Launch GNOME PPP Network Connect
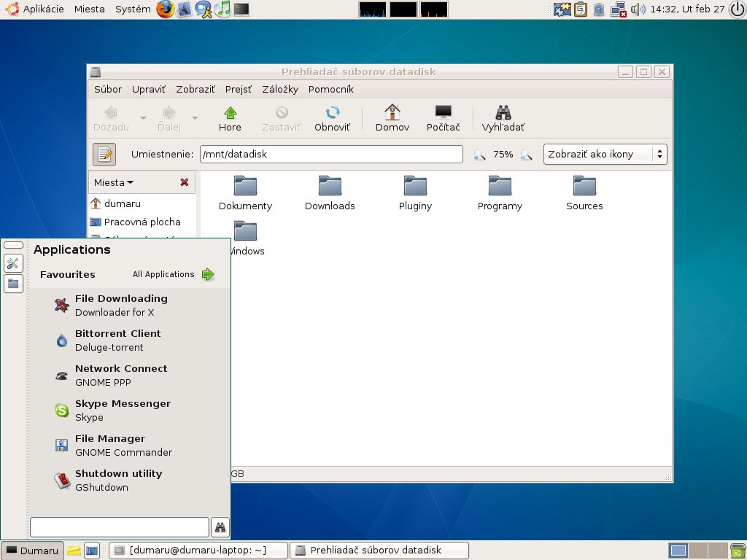Screen dimensions: 747x560 pyautogui.click(x=130, y=376)
